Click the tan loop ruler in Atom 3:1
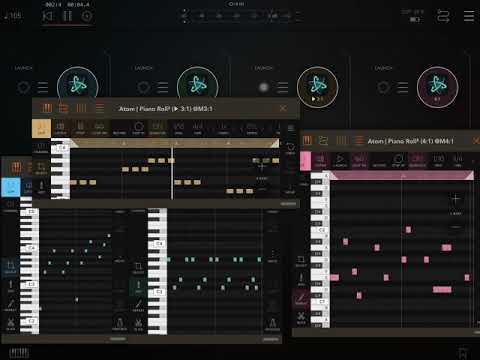Image resolution: width=480 pixels, height=360 pixels. click(x=175, y=143)
